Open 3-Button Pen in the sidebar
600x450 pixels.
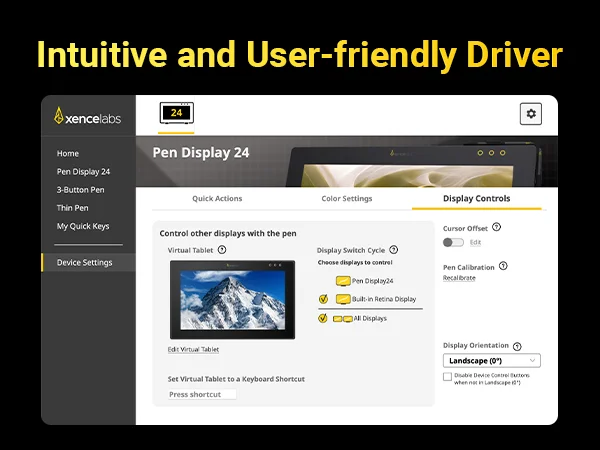pos(80,190)
